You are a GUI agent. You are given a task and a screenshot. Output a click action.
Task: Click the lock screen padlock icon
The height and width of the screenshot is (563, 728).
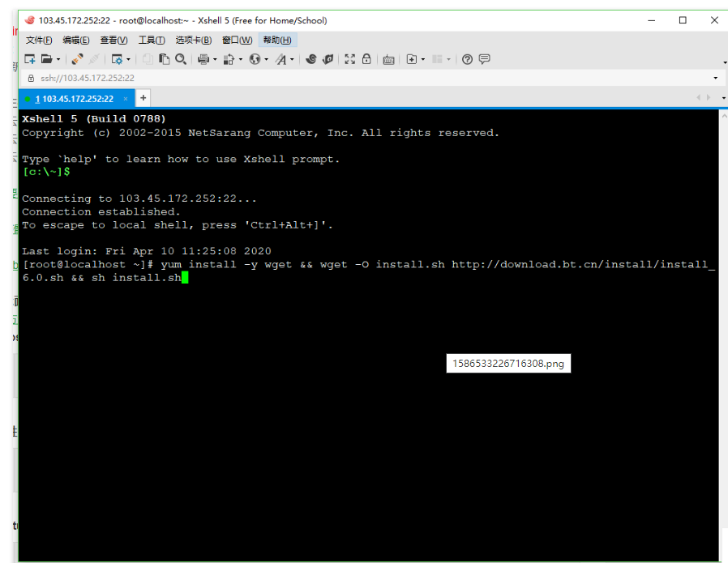tap(366, 59)
